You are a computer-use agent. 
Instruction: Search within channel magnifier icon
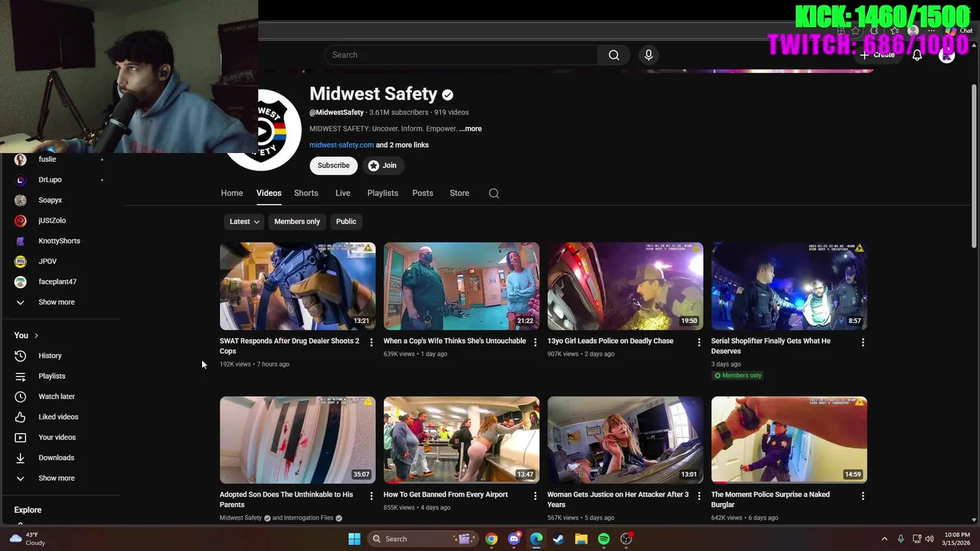point(494,193)
